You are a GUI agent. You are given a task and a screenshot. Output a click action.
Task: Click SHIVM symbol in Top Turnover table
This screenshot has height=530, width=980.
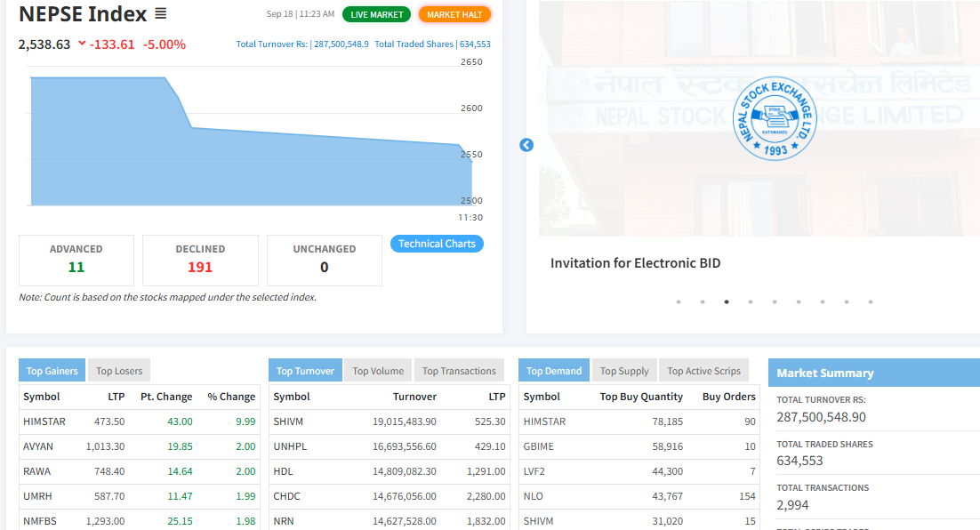coord(289,422)
